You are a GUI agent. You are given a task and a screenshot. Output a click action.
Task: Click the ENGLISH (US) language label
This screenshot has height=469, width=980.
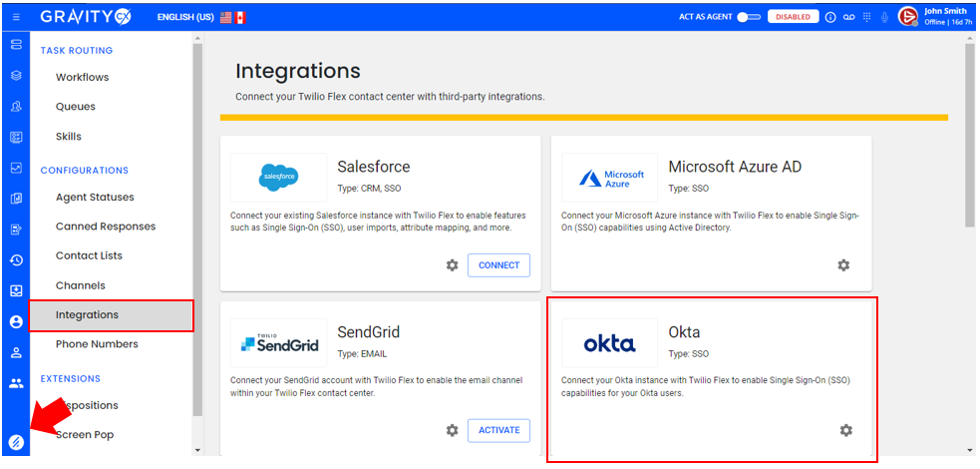185,18
